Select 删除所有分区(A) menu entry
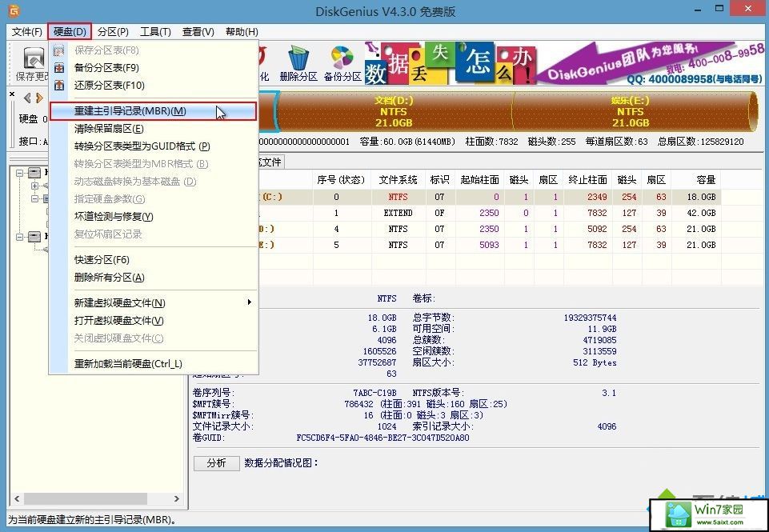The width and height of the screenshot is (769, 532). click(153, 278)
